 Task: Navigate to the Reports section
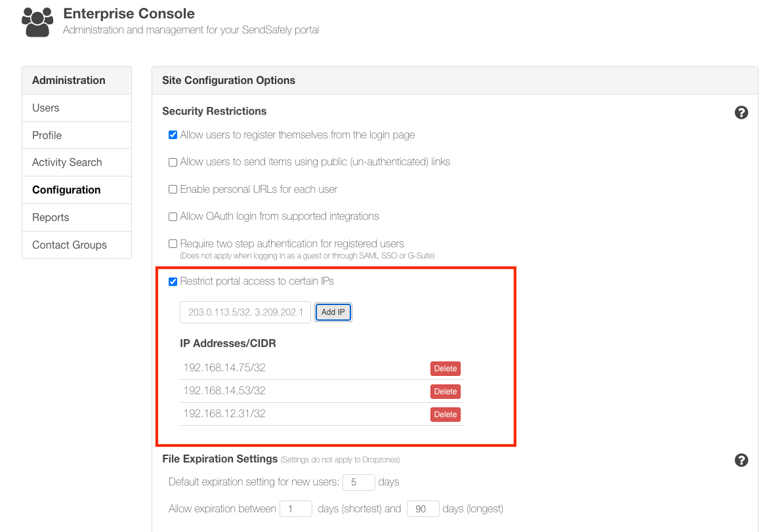point(50,217)
